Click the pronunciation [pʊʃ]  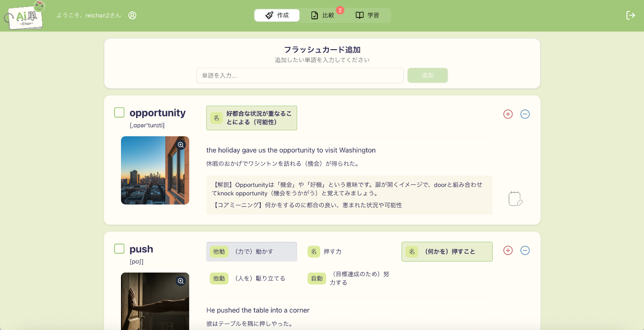[x=137, y=262]
